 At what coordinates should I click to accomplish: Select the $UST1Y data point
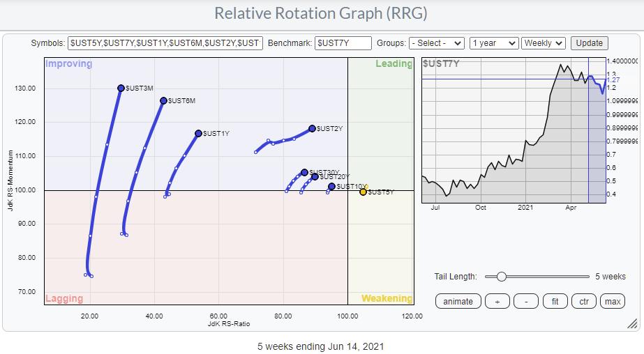tap(198, 133)
